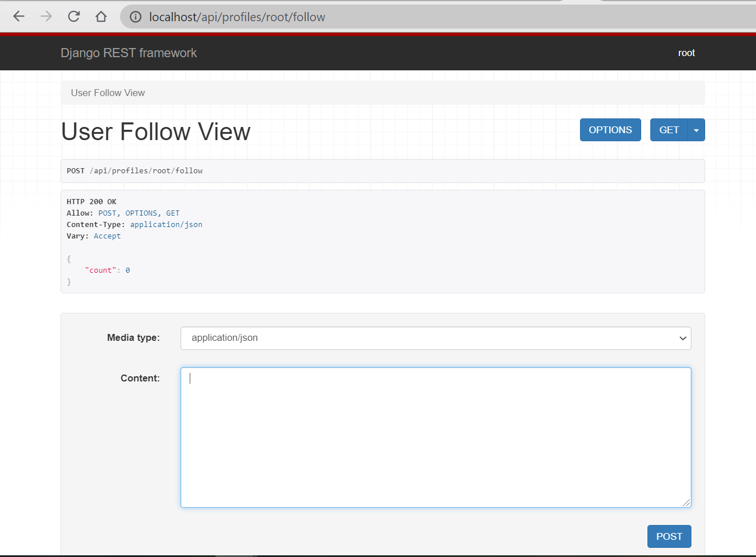Click the "count" key in response
The width and height of the screenshot is (756, 557).
click(x=101, y=270)
